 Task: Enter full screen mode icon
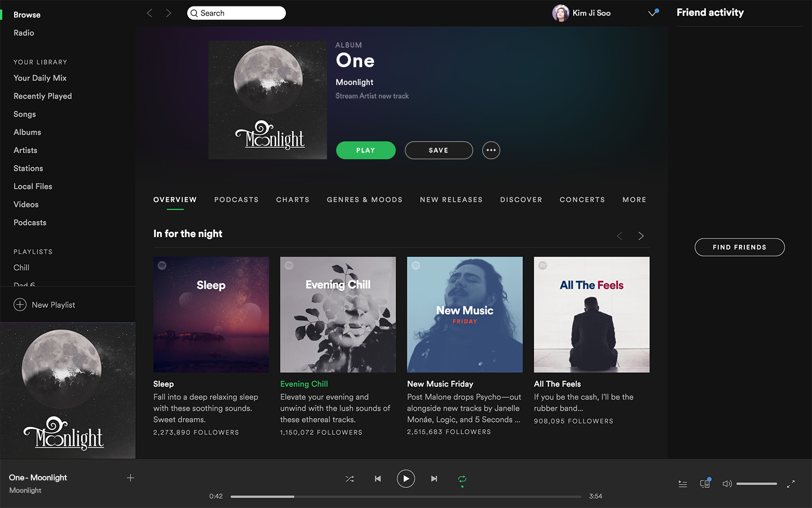coord(791,484)
